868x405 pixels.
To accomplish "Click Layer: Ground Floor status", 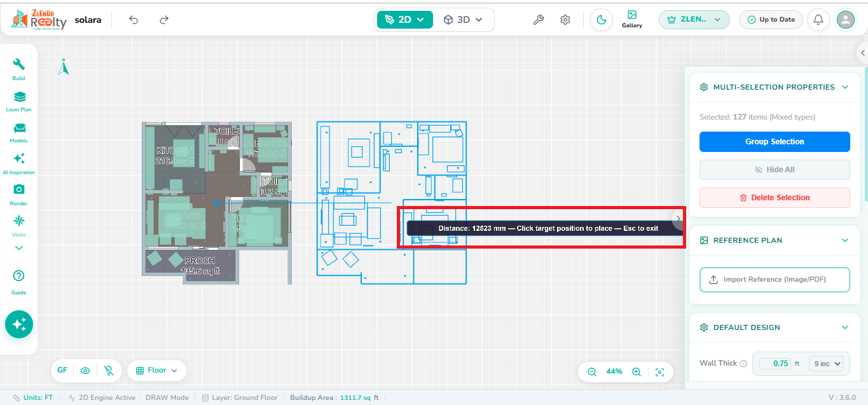I will pyautogui.click(x=240, y=398).
